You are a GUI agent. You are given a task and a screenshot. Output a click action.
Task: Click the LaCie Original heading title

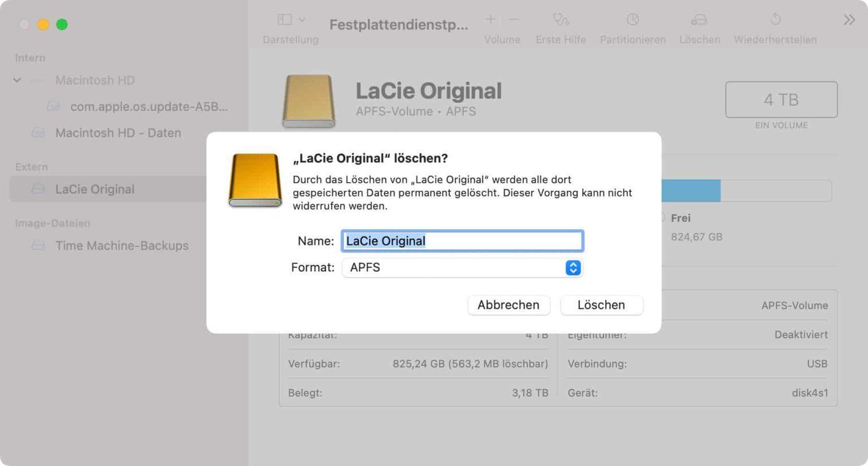(x=428, y=91)
